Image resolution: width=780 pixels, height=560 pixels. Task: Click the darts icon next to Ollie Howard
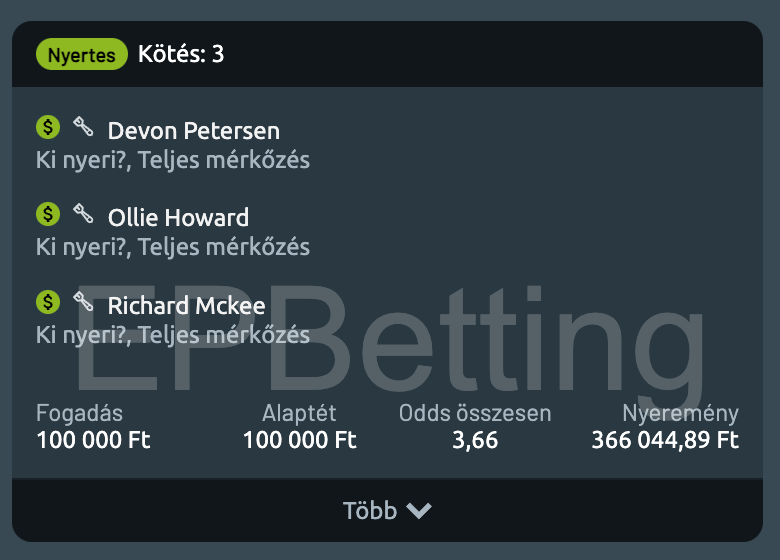coord(83,213)
